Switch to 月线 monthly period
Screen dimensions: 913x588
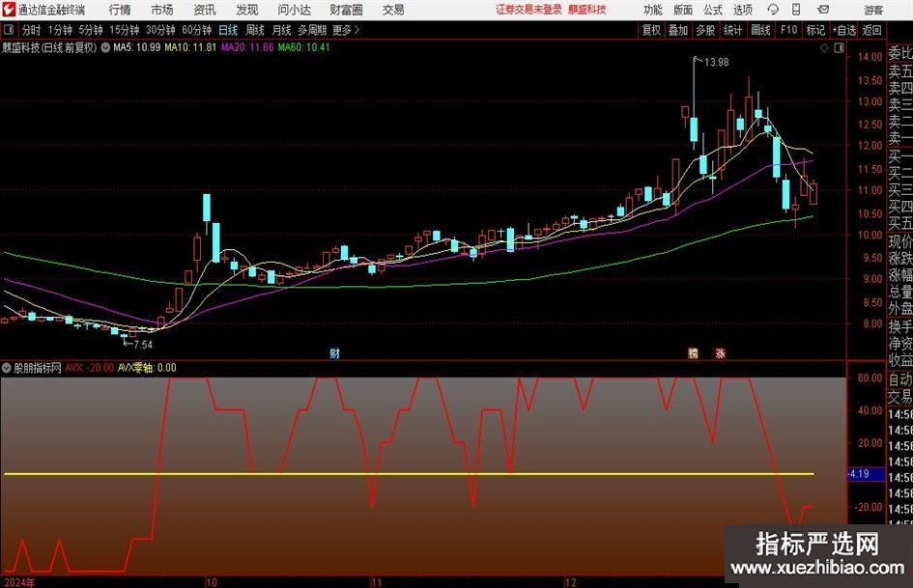[x=282, y=30]
